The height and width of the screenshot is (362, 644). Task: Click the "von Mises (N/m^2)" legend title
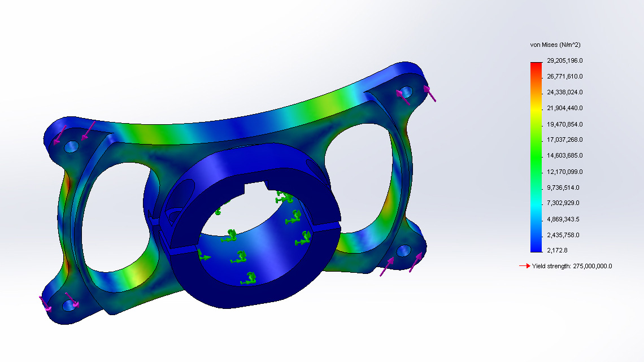pos(555,45)
